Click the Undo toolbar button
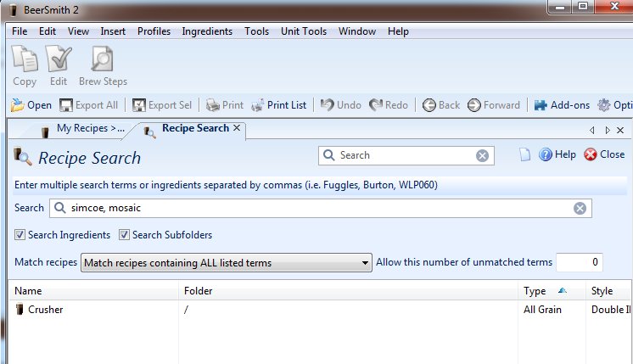Screen dimensions: 633x364 [x=341, y=105]
